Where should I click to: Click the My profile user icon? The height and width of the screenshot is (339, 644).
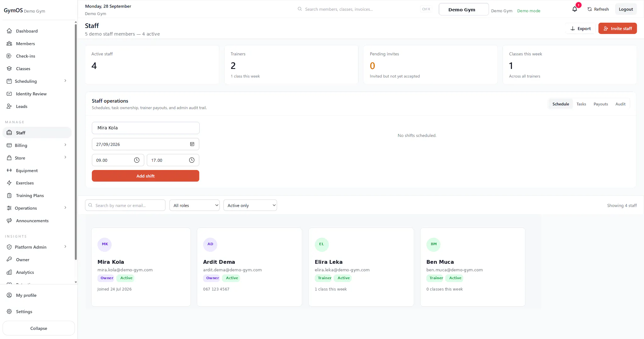(x=9, y=295)
